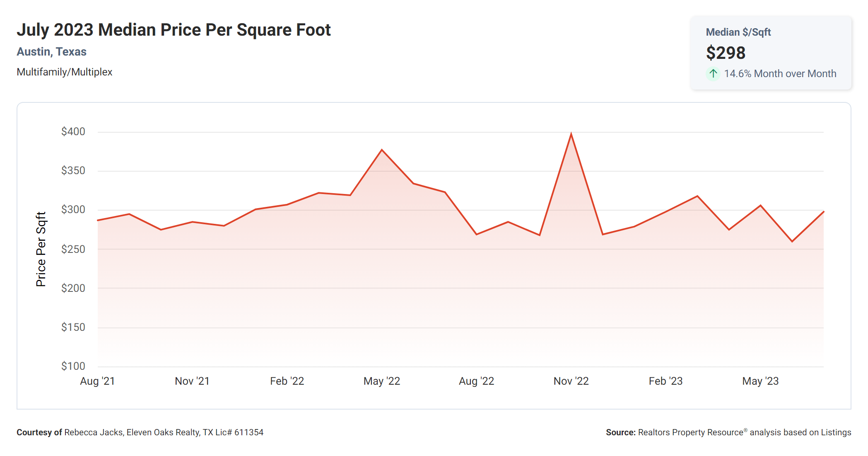Click the May '22 peak data point
868x456 pixels.
382,150
